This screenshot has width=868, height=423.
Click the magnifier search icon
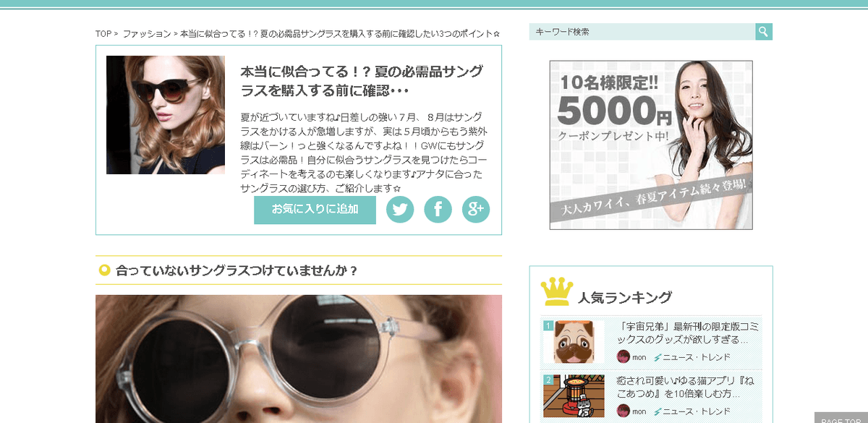pos(764,32)
